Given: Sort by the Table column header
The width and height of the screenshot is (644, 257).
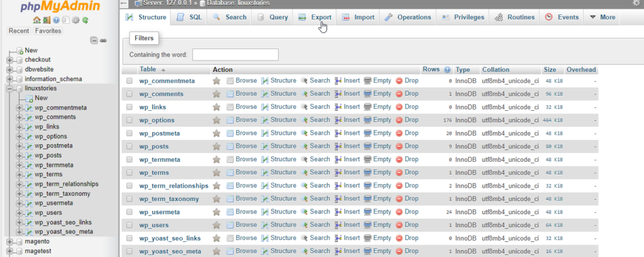Looking at the screenshot, I should point(148,69).
